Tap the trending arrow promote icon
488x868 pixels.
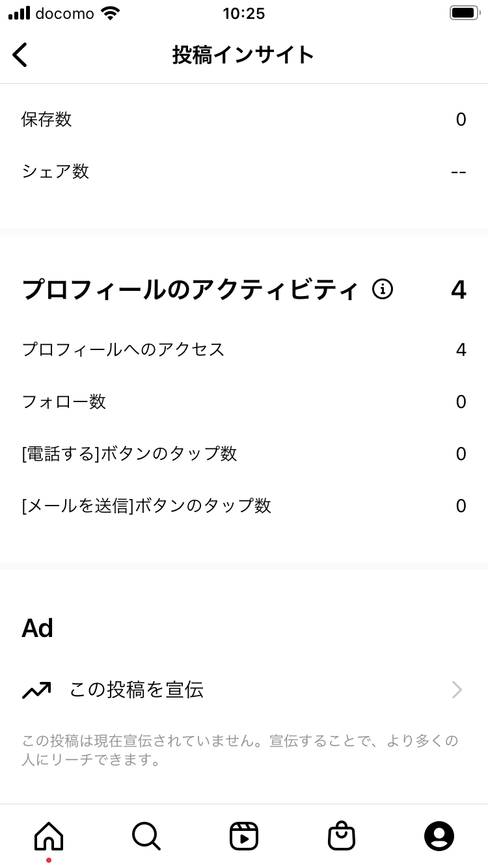(x=36, y=690)
